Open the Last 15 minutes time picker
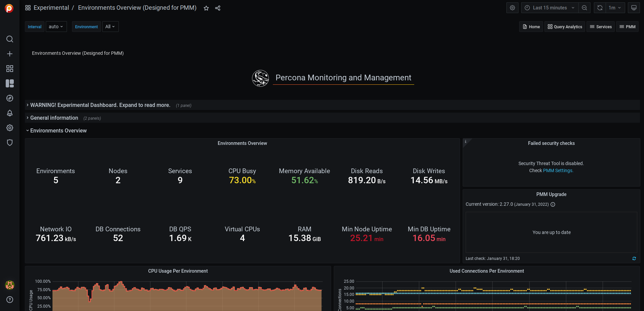644x311 pixels. (550, 8)
